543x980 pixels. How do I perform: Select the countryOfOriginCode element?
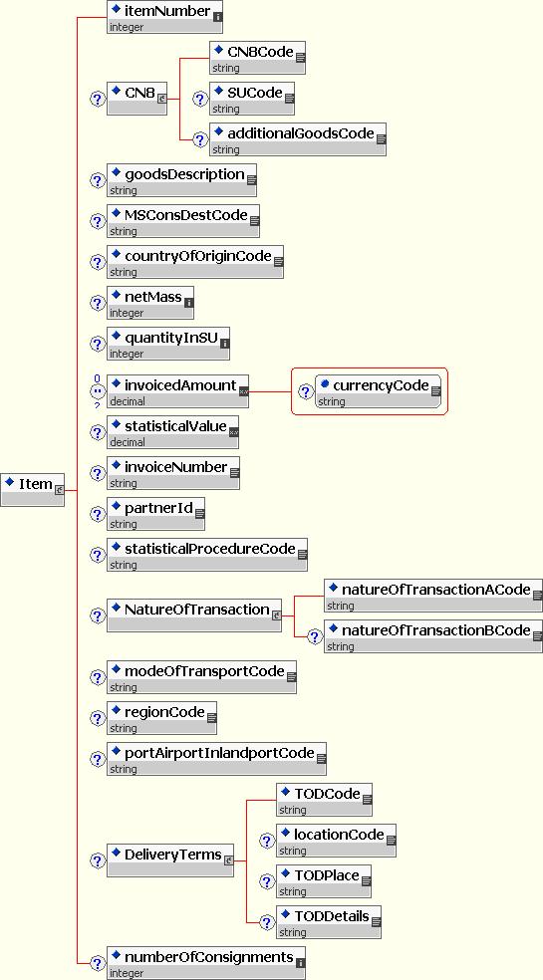pos(195,262)
